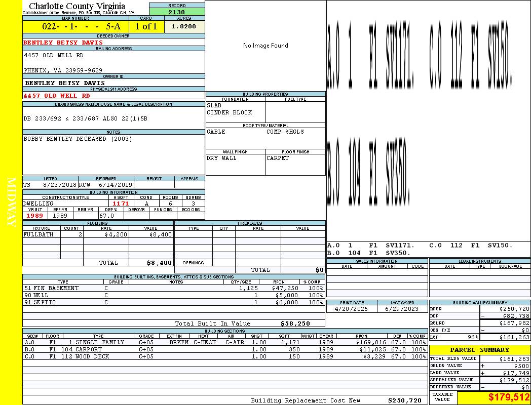Select heat type C-HEAT
Viewport: 532px width, 405px height.
(x=205, y=342)
